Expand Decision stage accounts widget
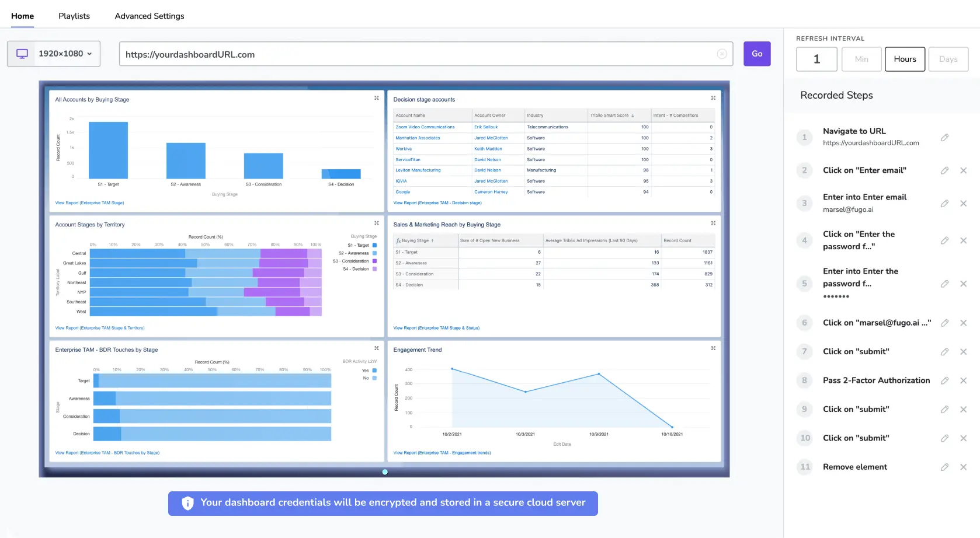 (713, 98)
